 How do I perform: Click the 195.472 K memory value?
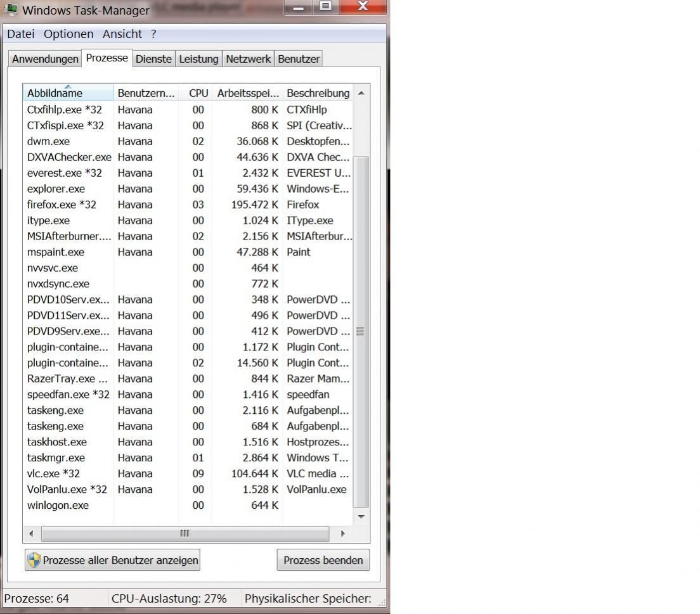coord(254,205)
